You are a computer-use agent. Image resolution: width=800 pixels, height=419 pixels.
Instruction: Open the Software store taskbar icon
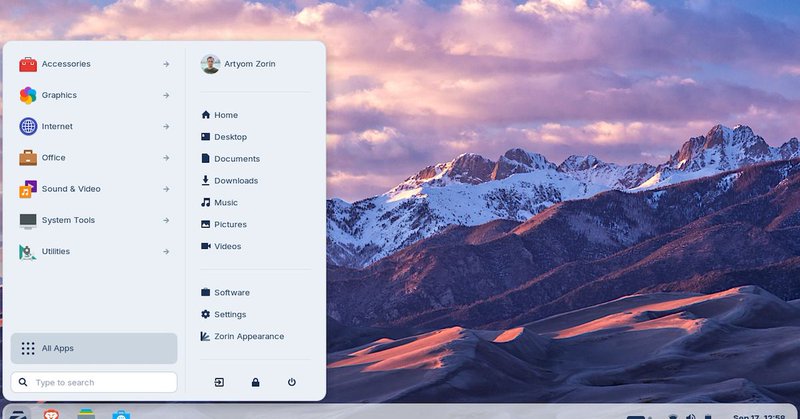coord(121,414)
